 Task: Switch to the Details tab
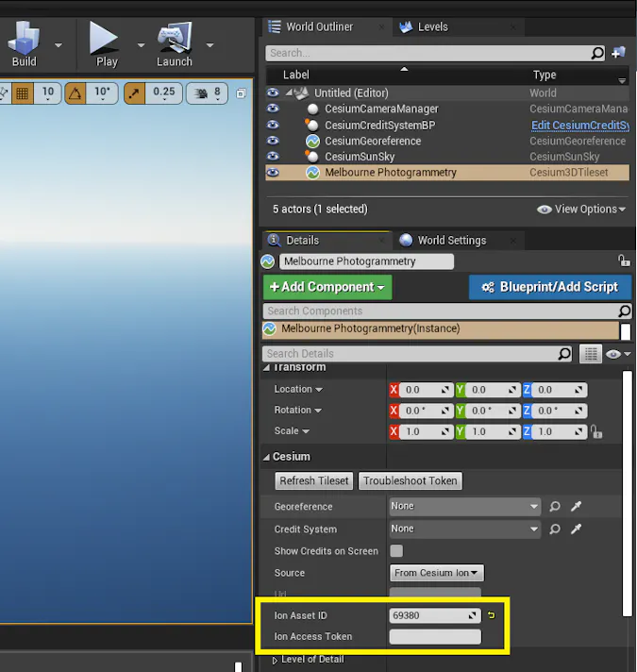pos(302,241)
